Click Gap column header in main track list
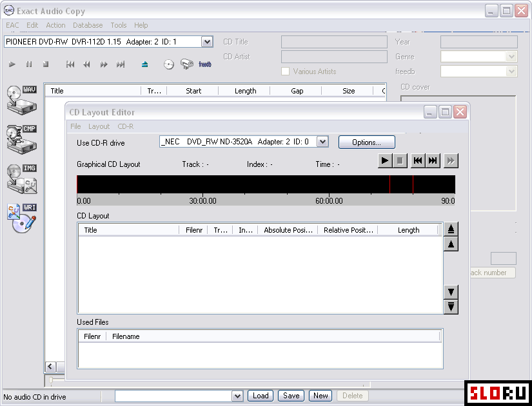This screenshot has width=532, height=406. point(296,91)
